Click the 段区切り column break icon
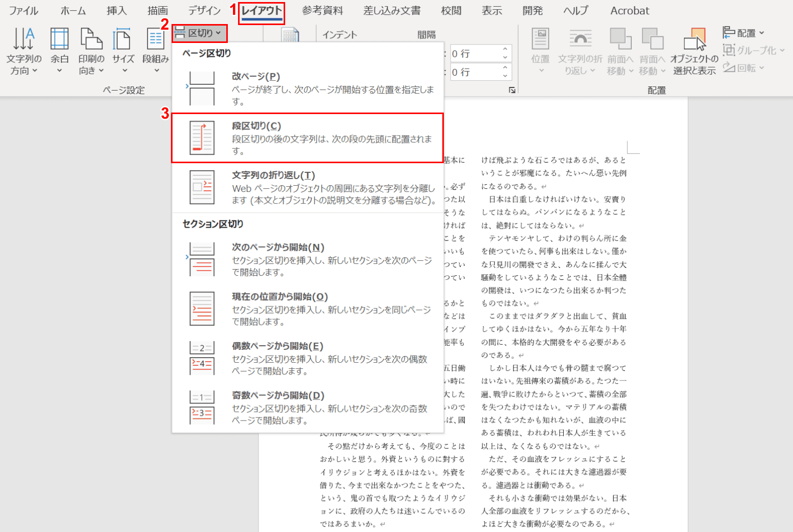Image resolution: width=793 pixels, height=532 pixels. pos(202,138)
